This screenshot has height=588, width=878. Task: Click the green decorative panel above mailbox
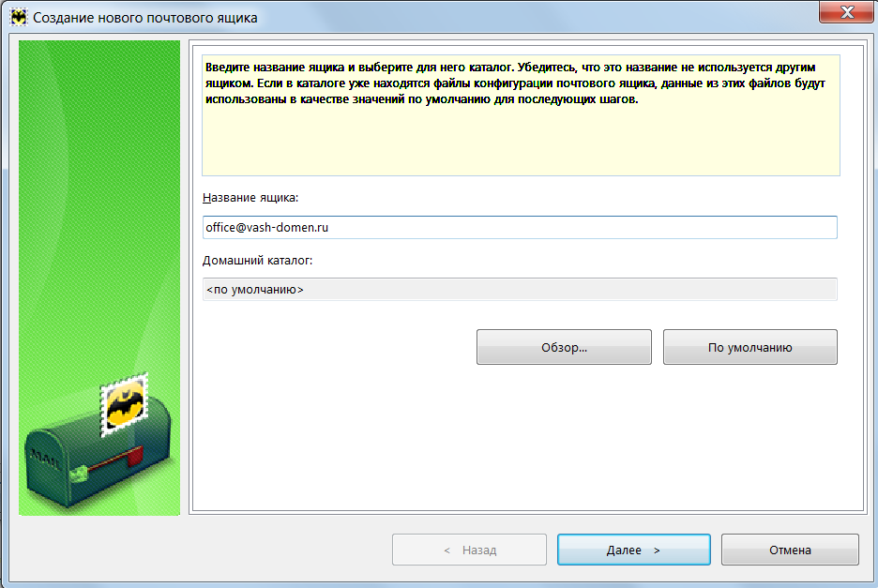[98, 188]
